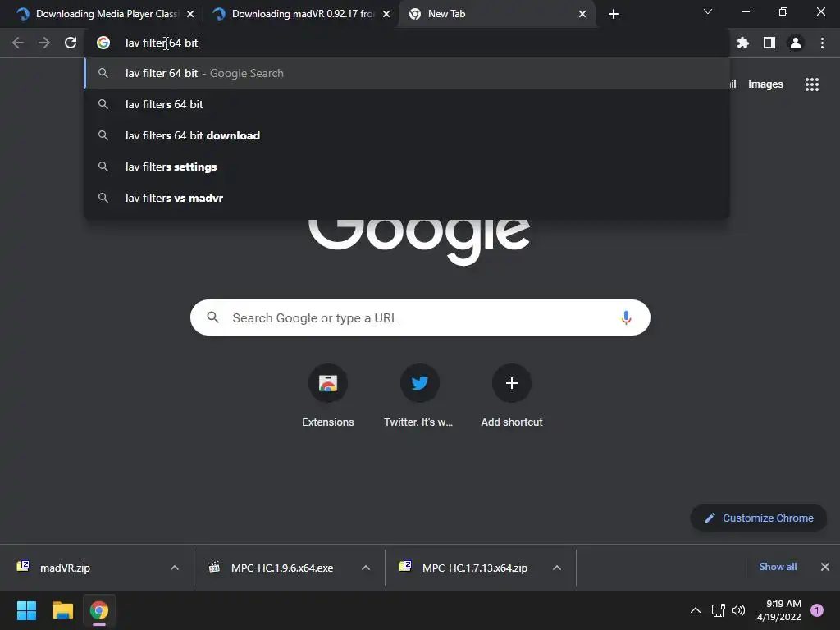This screenshot has height=630, width=840.
Task: Click Customize Chrome button
Action: 759,518
